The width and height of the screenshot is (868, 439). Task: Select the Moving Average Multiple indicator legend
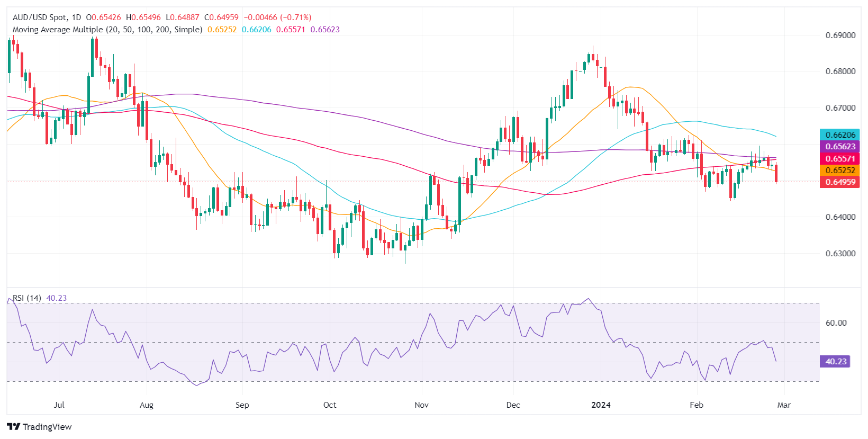click(x=107, y=30)
